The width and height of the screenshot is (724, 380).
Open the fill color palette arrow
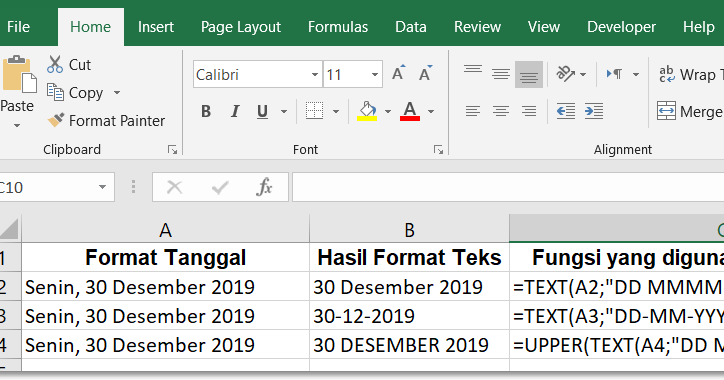coord(388,111)
